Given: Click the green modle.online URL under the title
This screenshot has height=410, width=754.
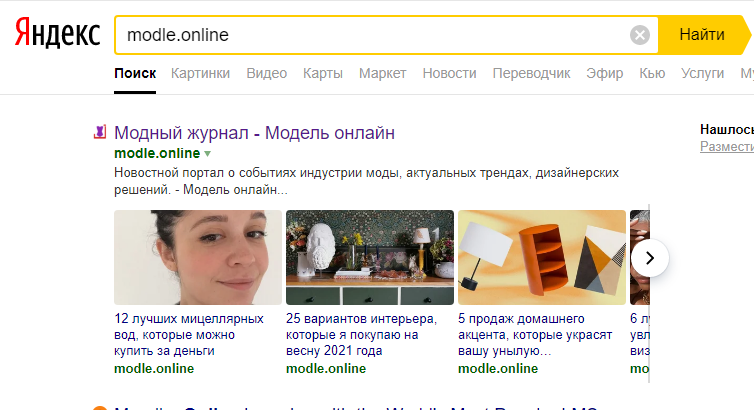Looking at the screenshot, I should coord(157,153).
